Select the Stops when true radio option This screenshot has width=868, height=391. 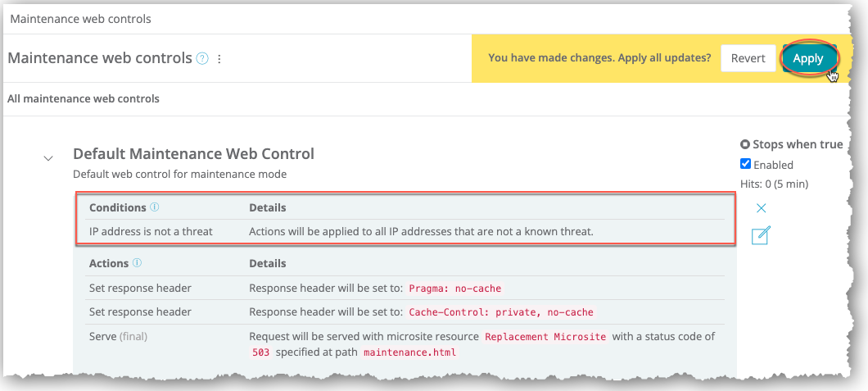pos(745,144)
